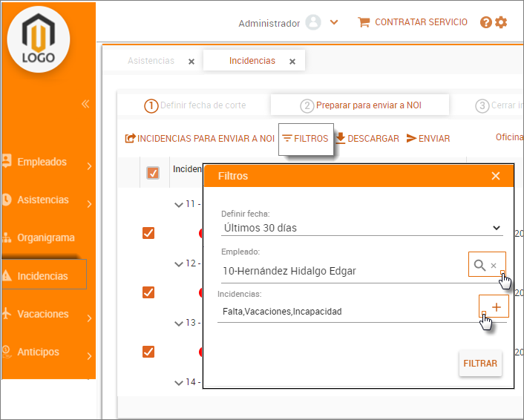This screenshot has height=420, width=524.
Task: Add incidencias with plus icon
Action: click(x=496, y=307)
